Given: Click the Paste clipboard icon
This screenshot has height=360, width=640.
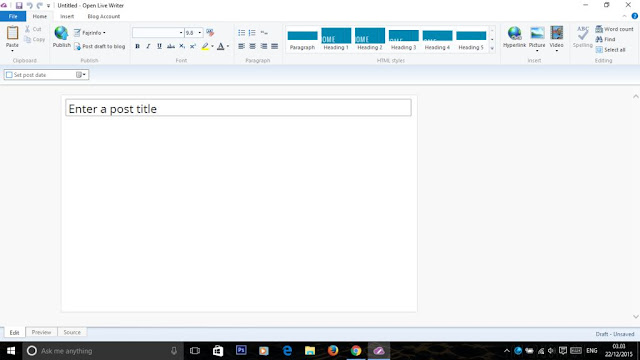Looking at the screenshot, I should coord(12,33).
